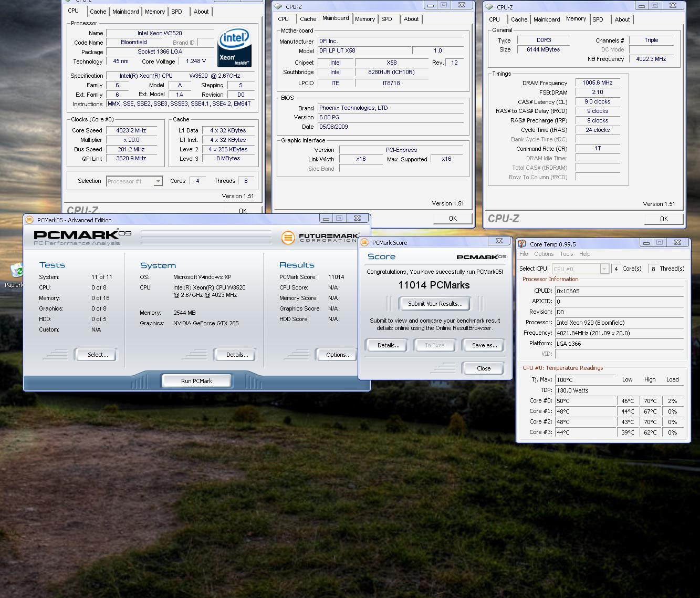
Task: Minimize the Core Temp window
Action: click(646, 243)
